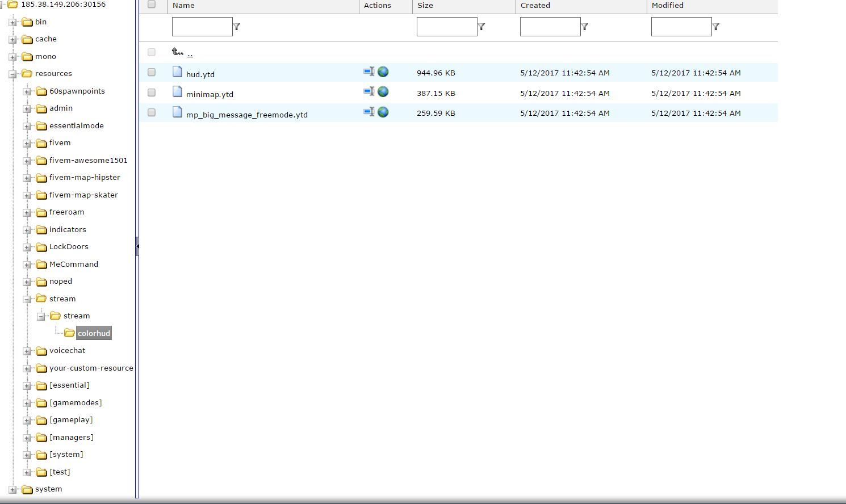Toggle the select-all checkbox in header

(x=152, y=5)
